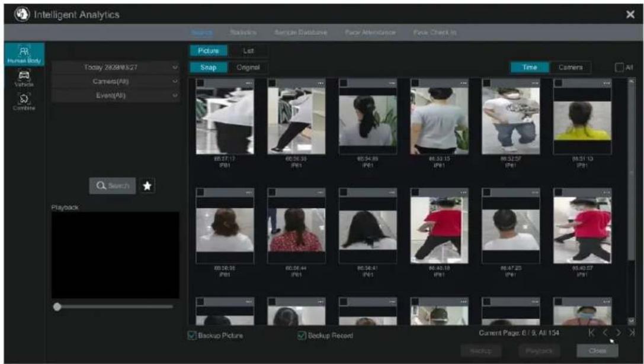Select the red floral top snapshot thumbnail
Image resolution: width=644 pixels, height=364 pixels.
click(297, 230)
